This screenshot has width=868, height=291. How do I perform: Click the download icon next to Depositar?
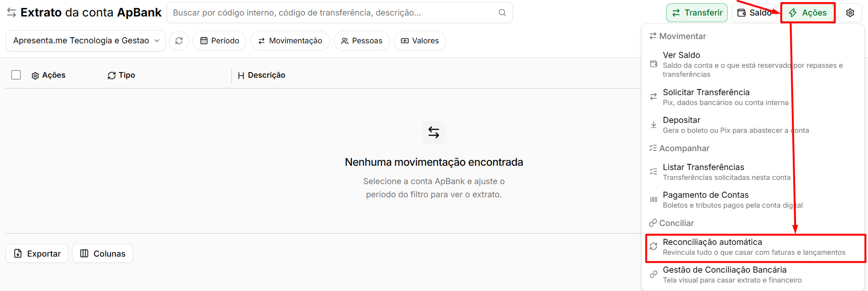(653, 125)
